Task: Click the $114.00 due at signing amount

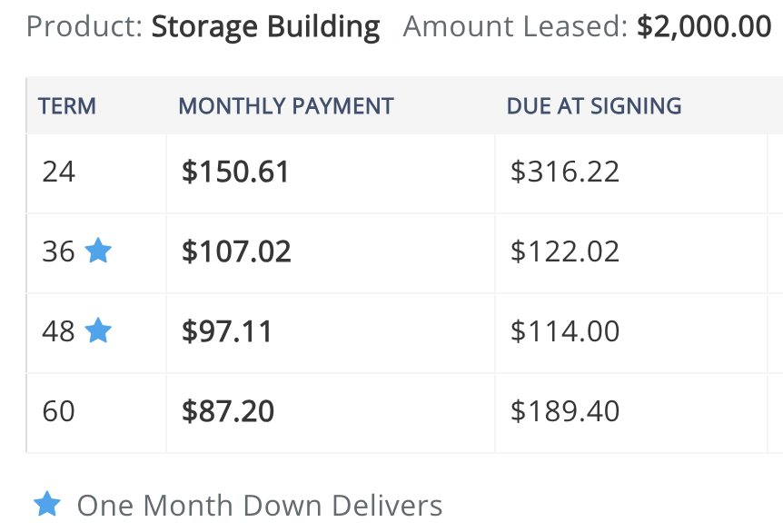Action: click(x=565, y=330)
